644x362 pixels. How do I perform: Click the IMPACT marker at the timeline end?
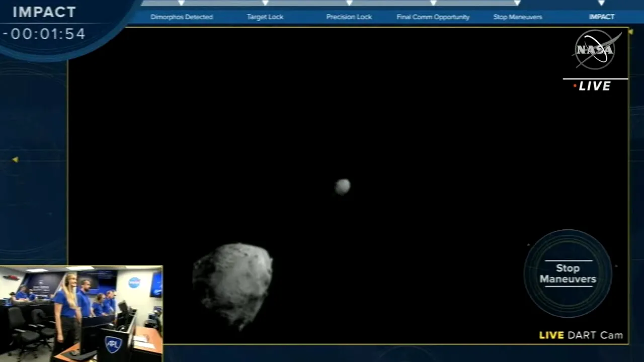602,4
